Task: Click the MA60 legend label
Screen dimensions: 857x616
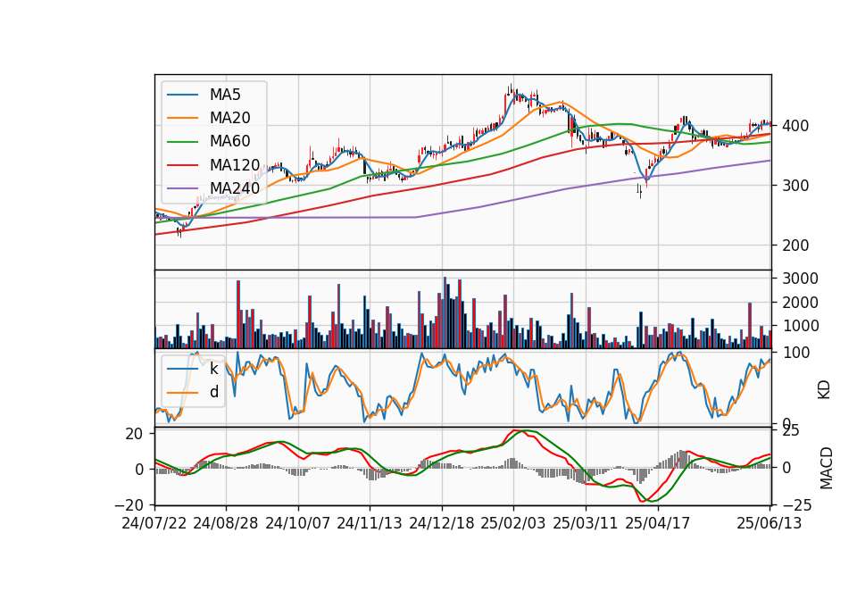Action: (x=229, y=141)
